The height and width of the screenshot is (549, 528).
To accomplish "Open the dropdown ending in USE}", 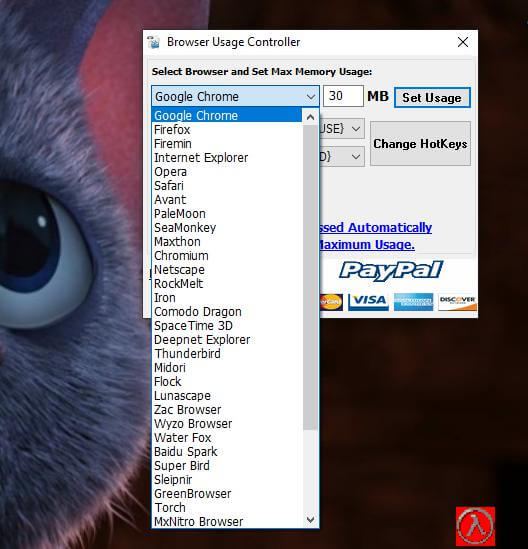I will (342, 128).
